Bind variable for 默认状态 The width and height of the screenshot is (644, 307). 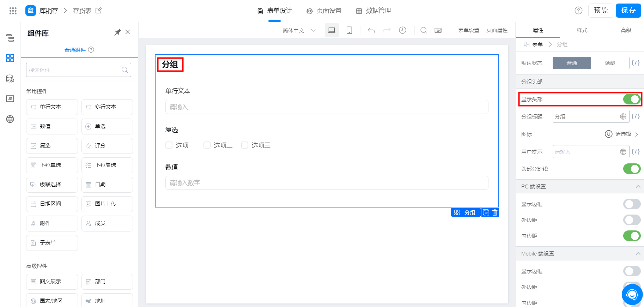[x=636, y=63]
